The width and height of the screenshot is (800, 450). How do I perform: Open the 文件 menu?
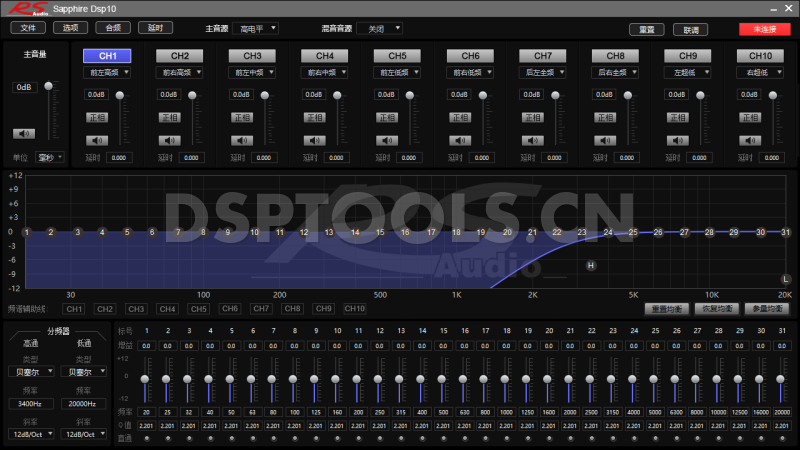pyautogui.click(x=28, y=28)
